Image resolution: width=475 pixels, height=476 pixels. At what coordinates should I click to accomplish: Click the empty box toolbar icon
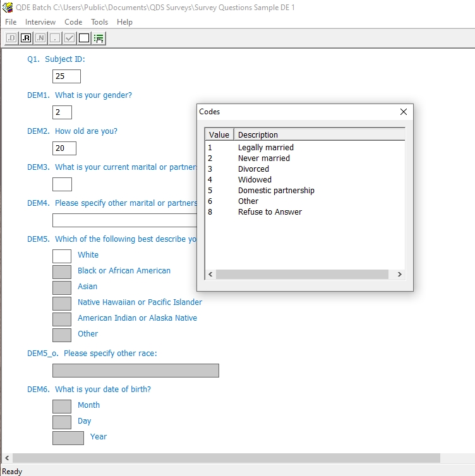click(x=84, y=39)
